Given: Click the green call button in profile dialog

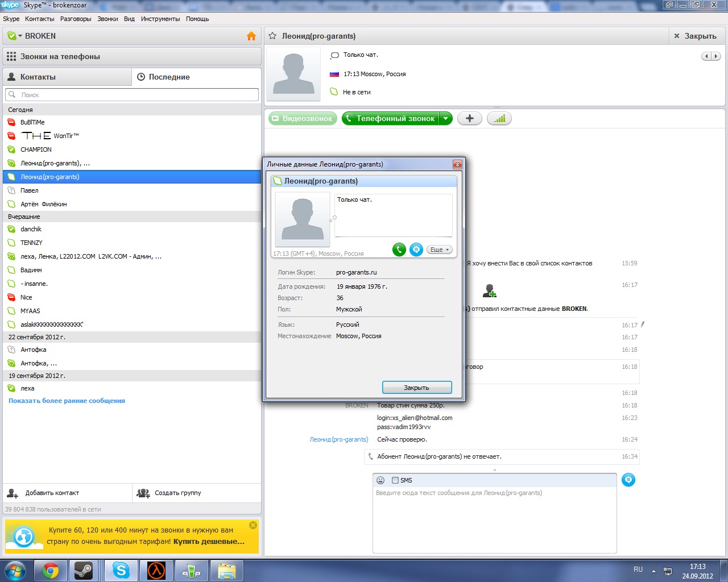Looking at the screenshot, I should [399, 250].
